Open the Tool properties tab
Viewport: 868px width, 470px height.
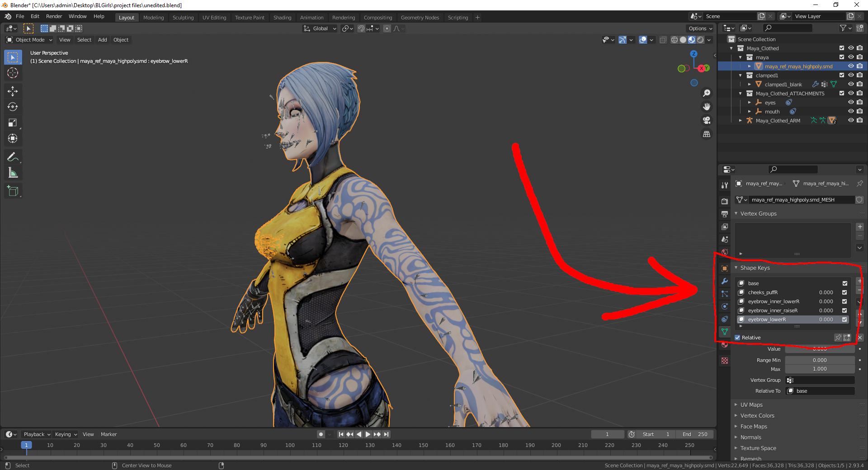(725, 185)
